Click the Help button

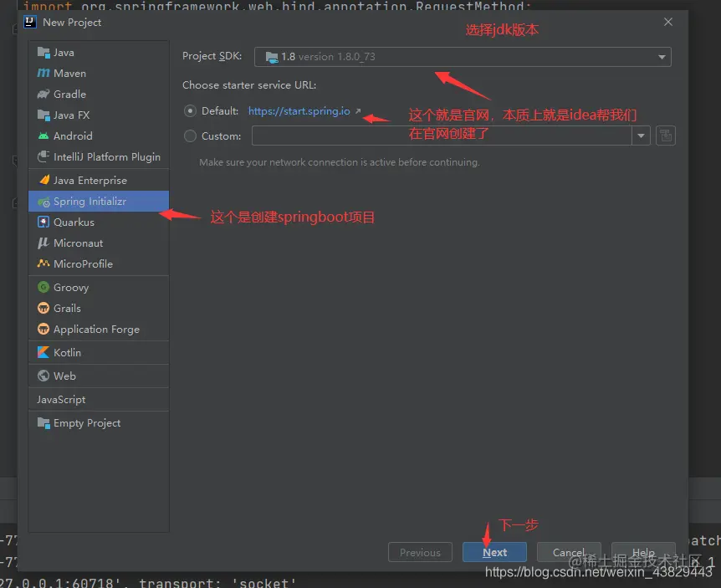pos(643,552)
